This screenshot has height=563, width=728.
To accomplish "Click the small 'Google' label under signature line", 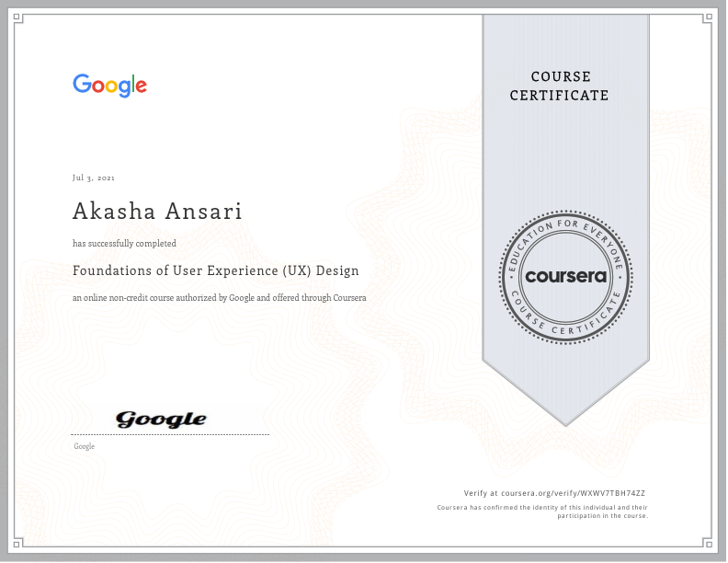I will click(84, 446).
